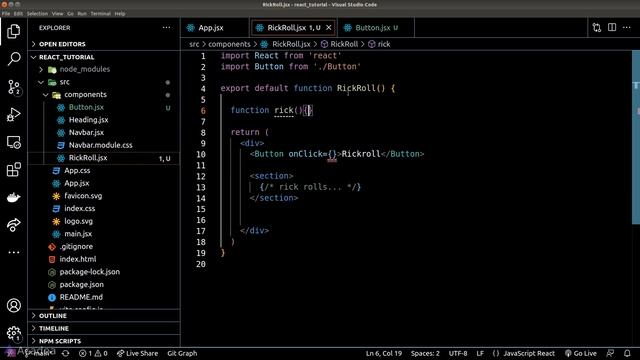
Task: Open Explorer panel more actions ellipsis
Action: [x=166, y=28]
